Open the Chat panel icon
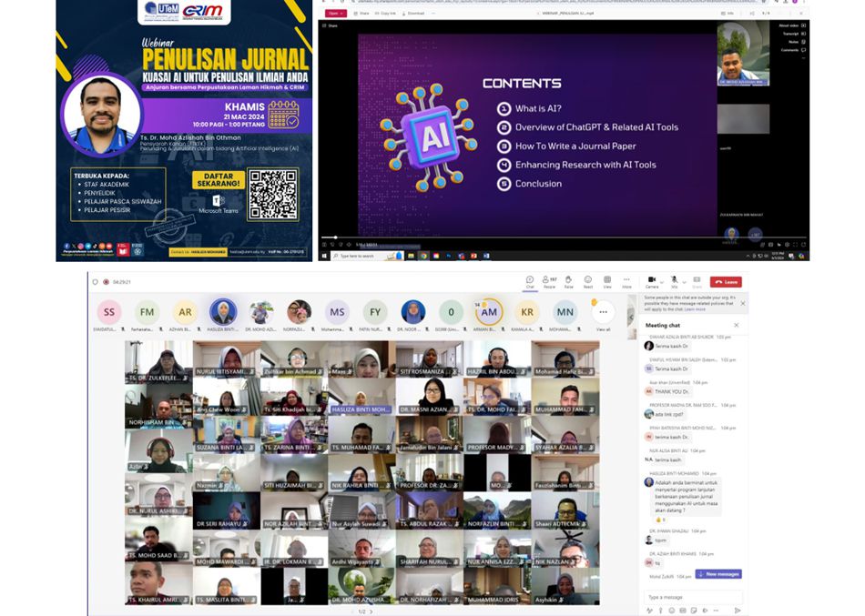 (x=530, y=281)
